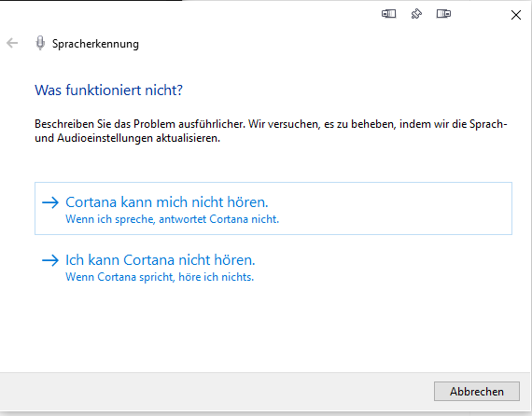Click arrow icon beside 'Ich kann Cortana nicht hören.'

pos(50,260)
